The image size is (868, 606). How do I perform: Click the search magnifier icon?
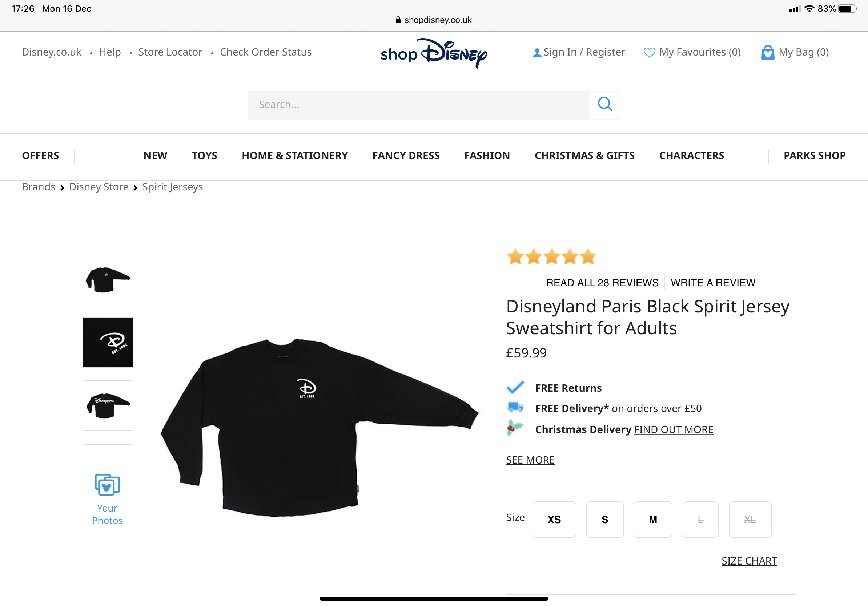pyautogui.click(x=604, y=105)
